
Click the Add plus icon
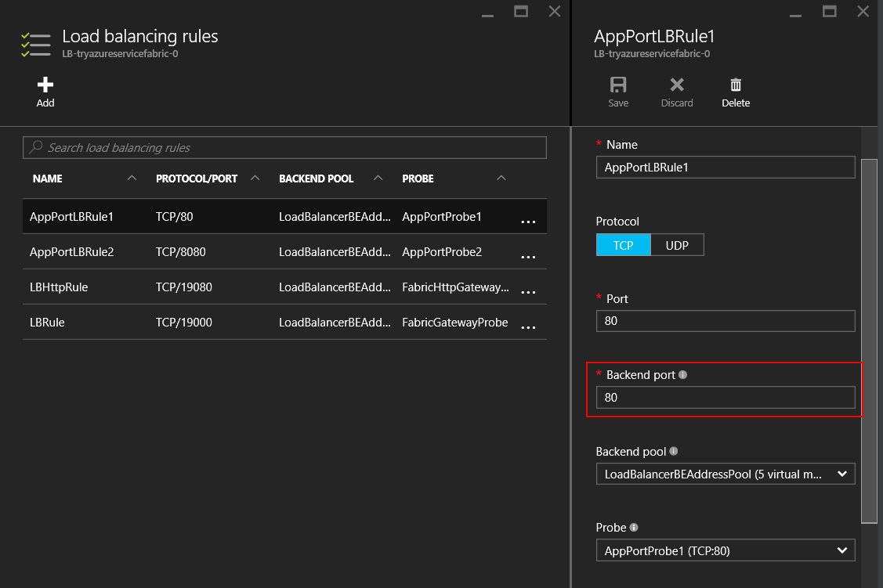click(45, 85)
